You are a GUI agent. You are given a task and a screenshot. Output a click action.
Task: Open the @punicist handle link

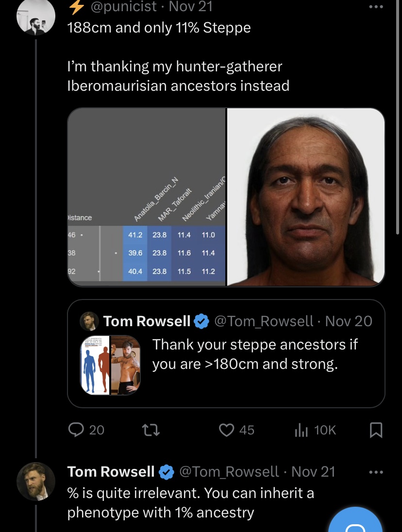(x=123, y=6)
